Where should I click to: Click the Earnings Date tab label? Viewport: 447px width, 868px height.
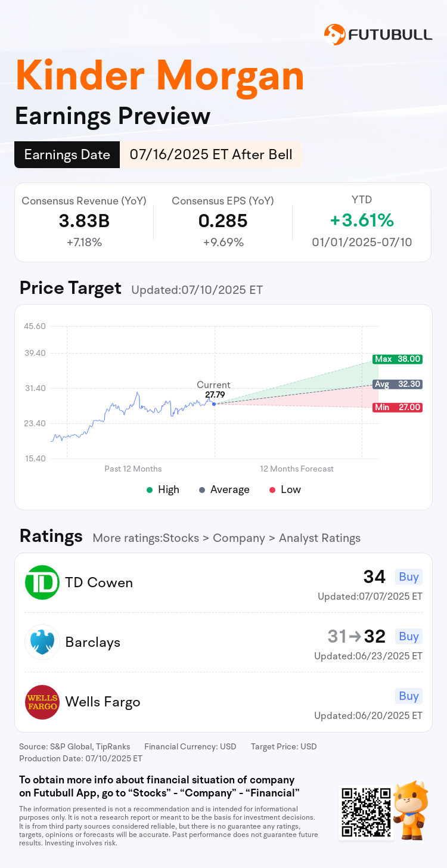pos(67,155)
